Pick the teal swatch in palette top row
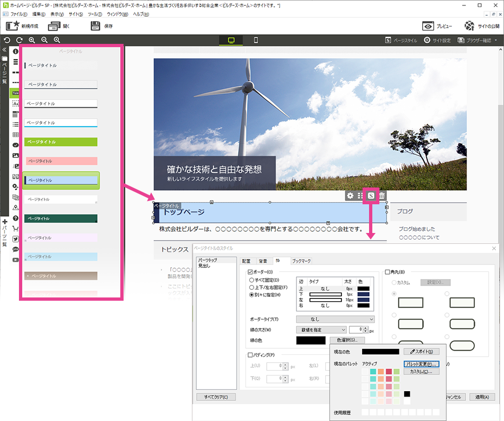Viewport: 504px width, 421px height. pos(373,372)
